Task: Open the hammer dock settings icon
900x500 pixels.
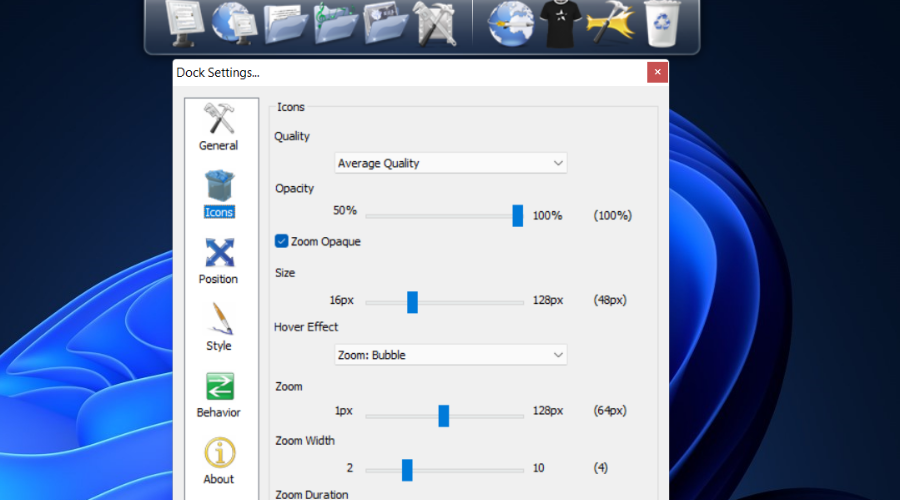Action: coord(611,24)
